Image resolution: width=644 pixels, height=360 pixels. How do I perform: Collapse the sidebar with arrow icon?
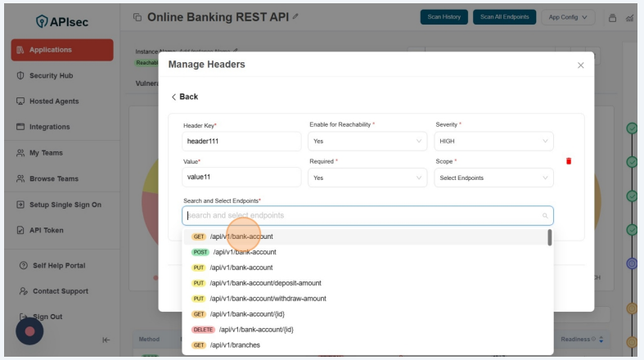click(x=106, y=340)
